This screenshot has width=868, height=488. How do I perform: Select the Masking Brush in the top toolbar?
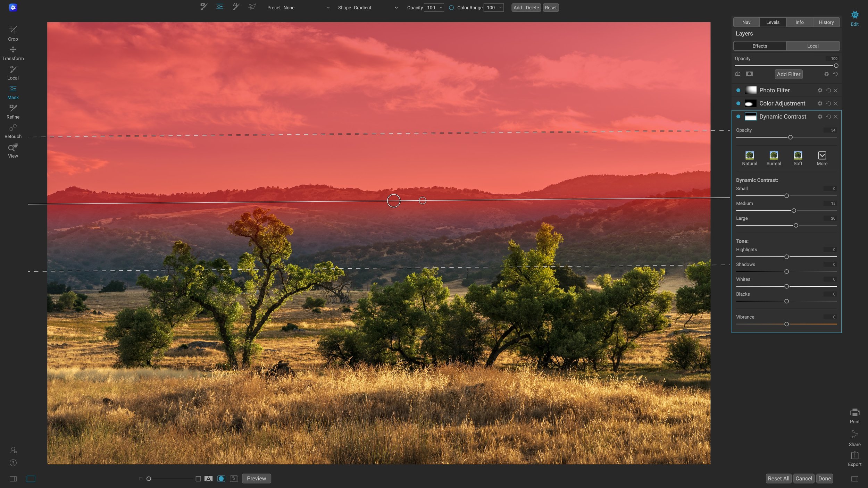click(203, 6)
